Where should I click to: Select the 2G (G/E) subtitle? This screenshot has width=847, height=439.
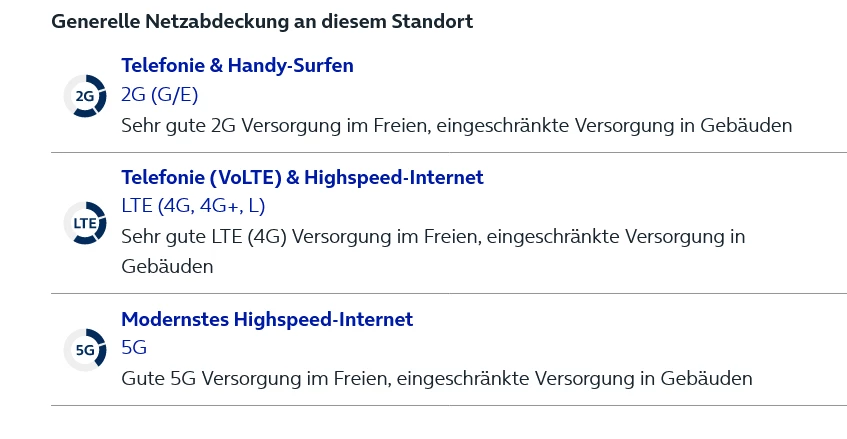159,94
